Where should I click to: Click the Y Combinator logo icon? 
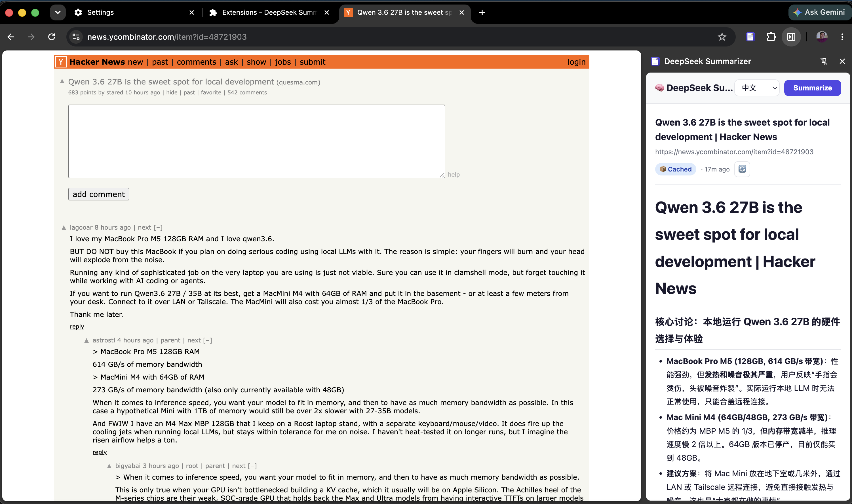click(x=61, y=62)
